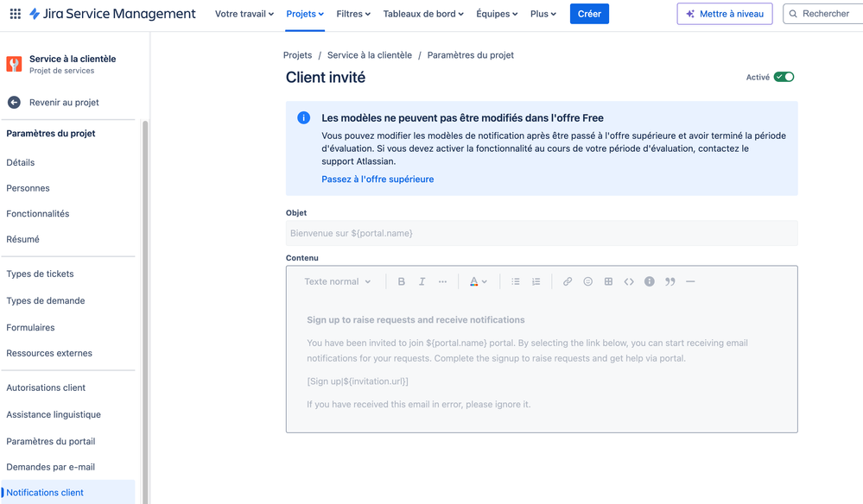Open the emoji picker
The image size is (863, 504).
tap(587, 281)
